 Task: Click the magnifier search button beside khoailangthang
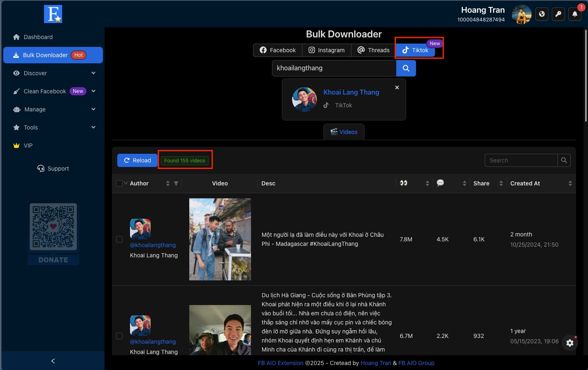pos(406,68)
